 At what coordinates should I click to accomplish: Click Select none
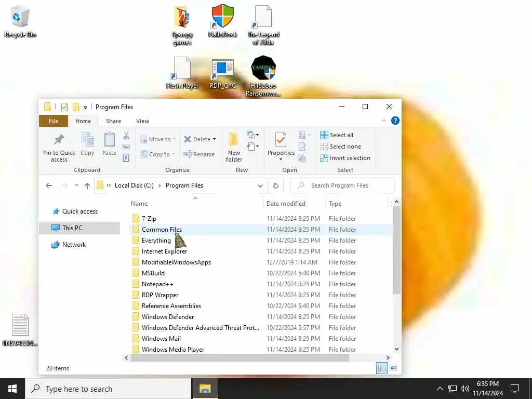pos(341,147)
